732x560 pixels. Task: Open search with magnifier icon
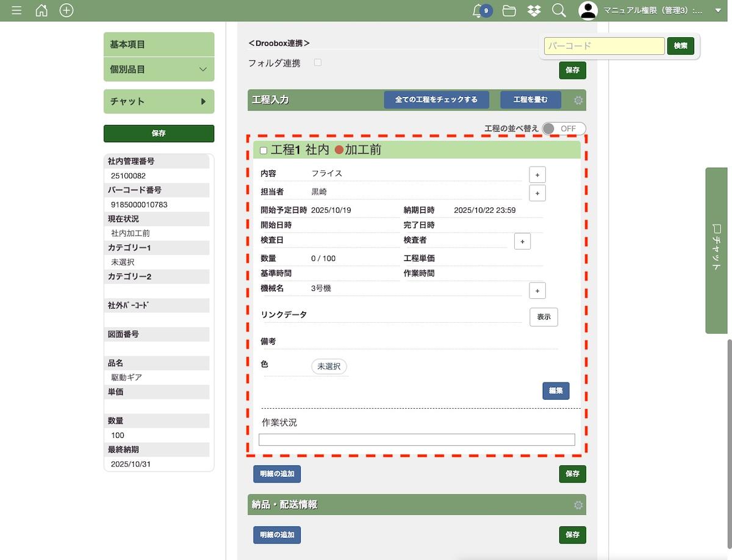[558, 10]
